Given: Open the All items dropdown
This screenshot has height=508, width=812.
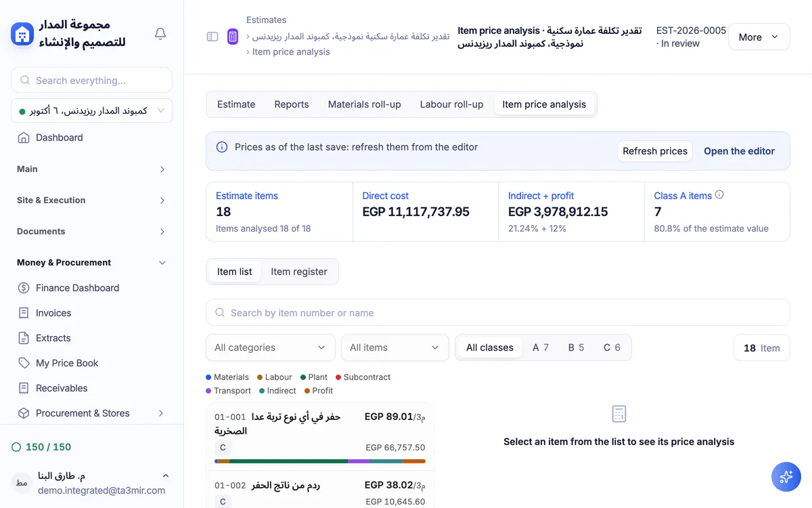Looking at the screenshot, I should click(395, 347).
